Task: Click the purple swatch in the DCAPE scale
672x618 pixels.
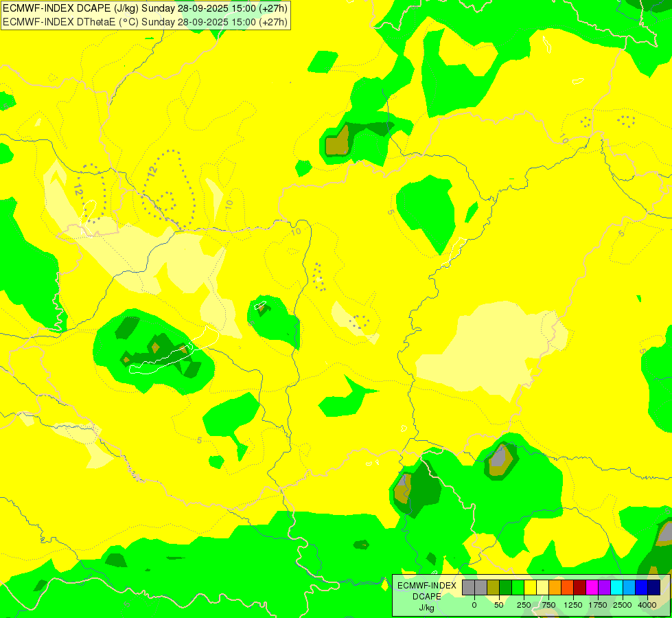Action: pos(604,587)
